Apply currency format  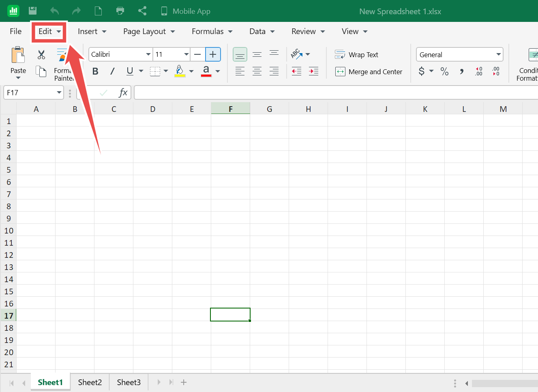click(x=422, y=71)
